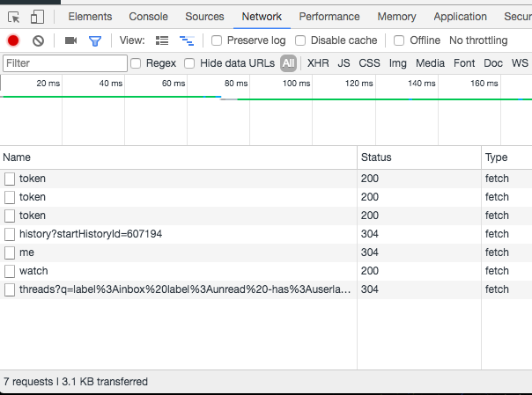Tick the Offline checkbox
The width and height of the screenshot is (532, 395).
pos(399,40)
